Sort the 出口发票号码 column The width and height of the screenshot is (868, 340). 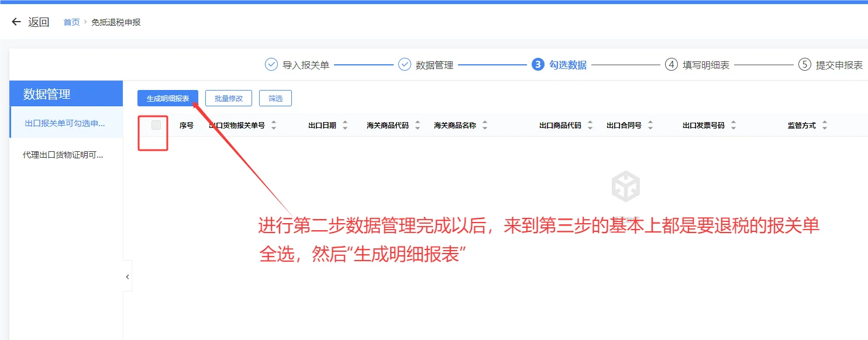[x=733, y=124]
